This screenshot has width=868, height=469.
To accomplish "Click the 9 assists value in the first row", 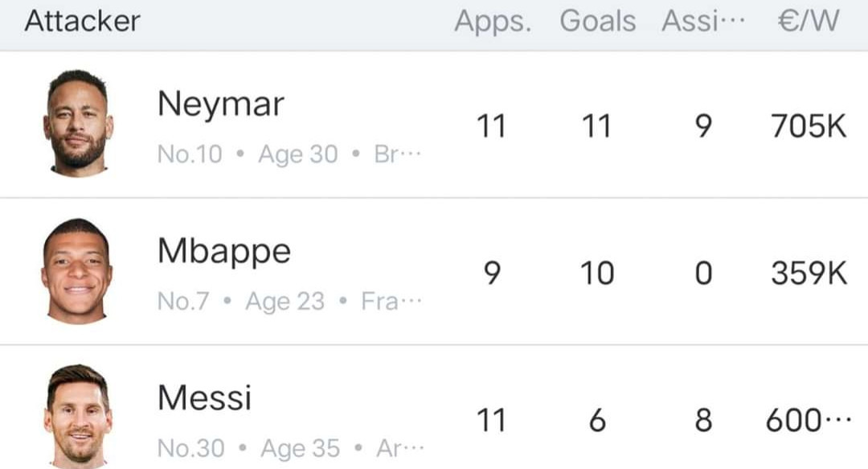I will click(703, 126).
